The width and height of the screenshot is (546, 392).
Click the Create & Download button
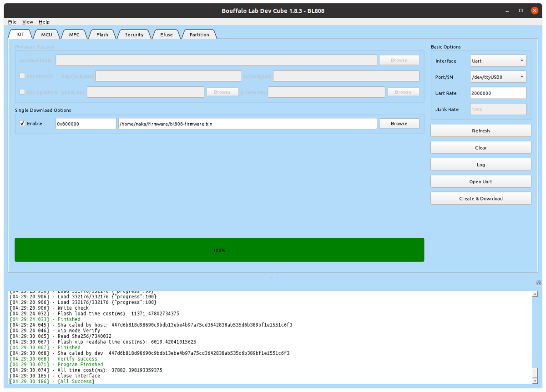coord(481,198)
